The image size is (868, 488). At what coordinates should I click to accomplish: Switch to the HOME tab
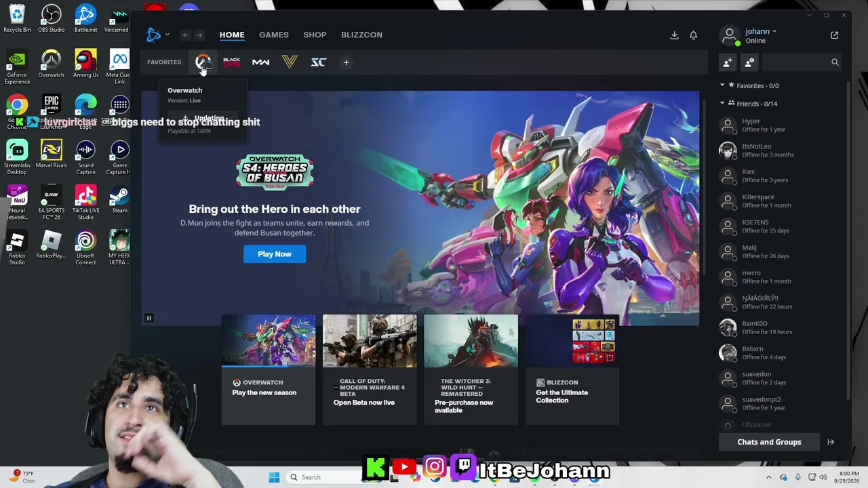pyautogui.click(x=232, y=35)
